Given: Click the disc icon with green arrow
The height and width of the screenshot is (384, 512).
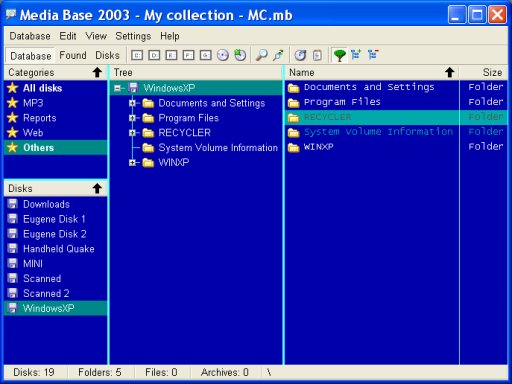Looking at the screenshot, I should point(240,55).
